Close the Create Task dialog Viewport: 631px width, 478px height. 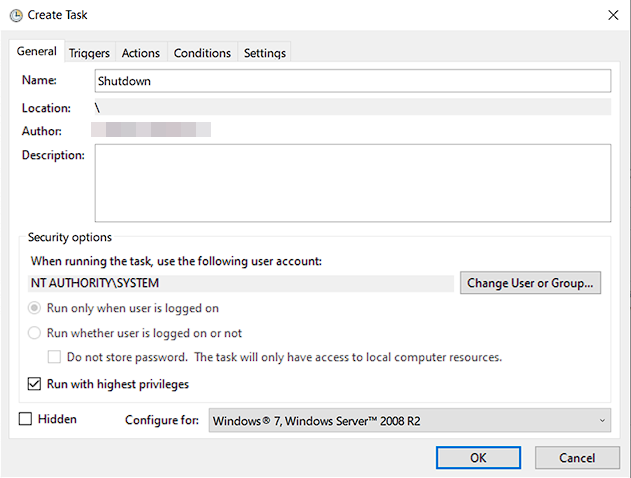[612, 15]
